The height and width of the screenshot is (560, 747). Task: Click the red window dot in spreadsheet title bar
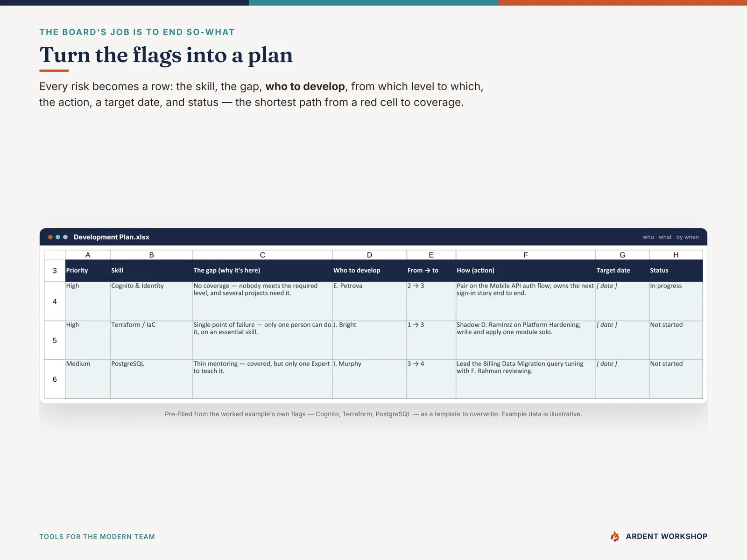[50, 237]
